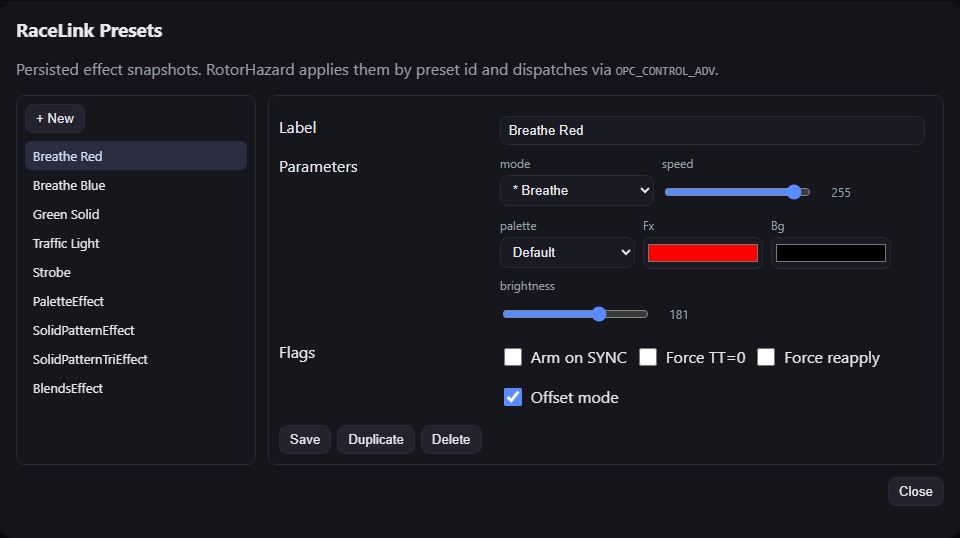The height and width of the screenshot is (538, 960).
Task: Duplicate the selected preset
Action: [x=376, y=439]
